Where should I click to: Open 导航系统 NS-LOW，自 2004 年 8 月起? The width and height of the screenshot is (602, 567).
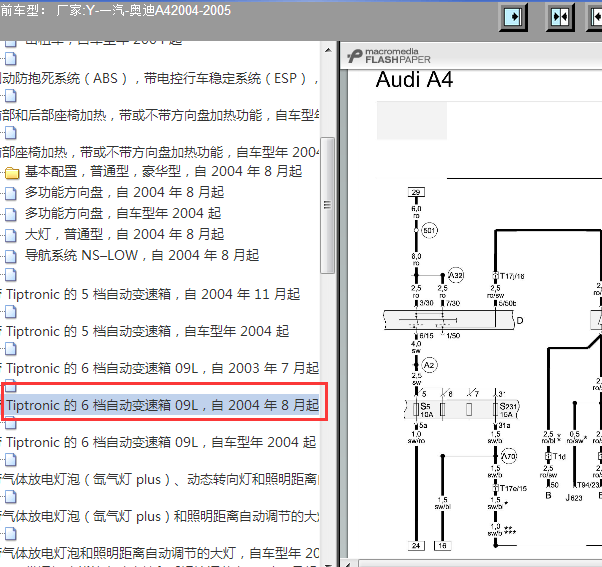click(142, 255)
